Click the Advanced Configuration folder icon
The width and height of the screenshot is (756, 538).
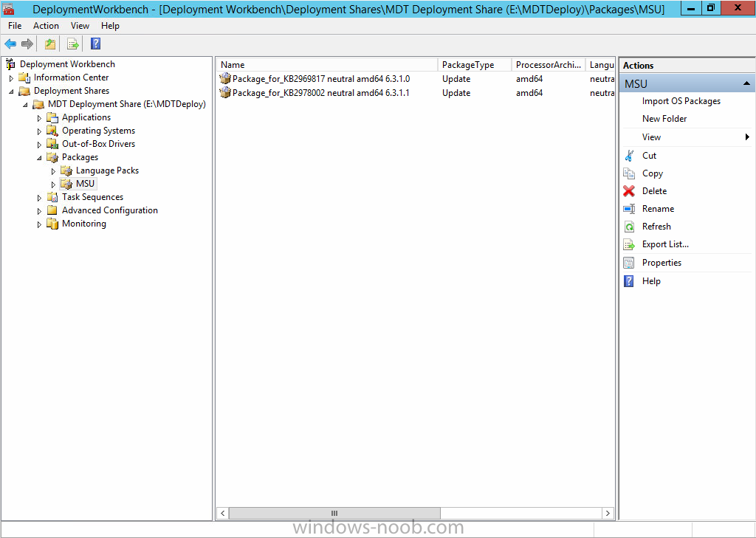pyautogui.click(x=52, y=210)
